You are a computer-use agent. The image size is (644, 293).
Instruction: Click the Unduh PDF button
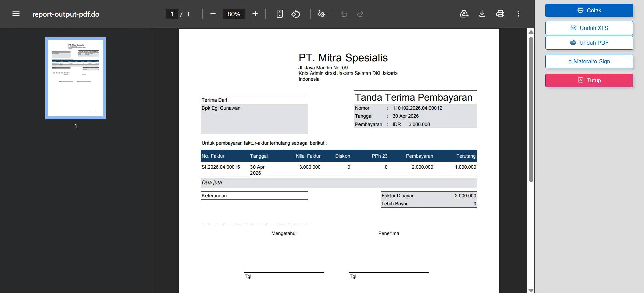tap(589, 43)
